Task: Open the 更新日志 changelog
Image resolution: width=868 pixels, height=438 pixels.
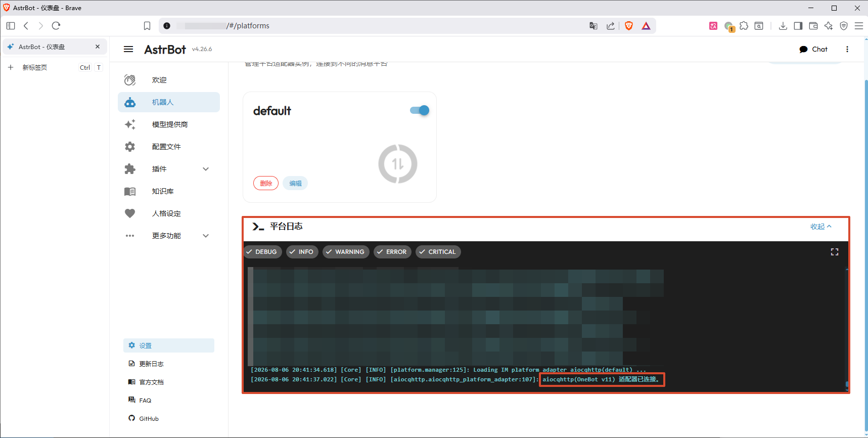Action: click(x=169, y=364)
